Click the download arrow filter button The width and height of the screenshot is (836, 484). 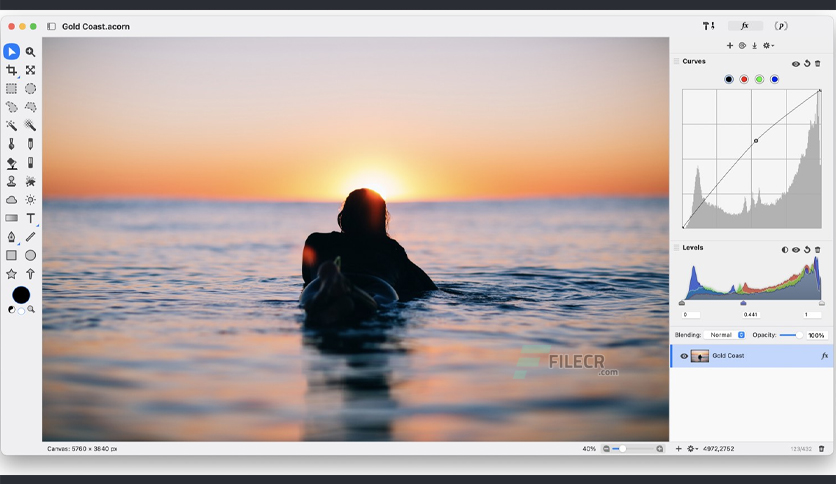(x=754, y=45)
